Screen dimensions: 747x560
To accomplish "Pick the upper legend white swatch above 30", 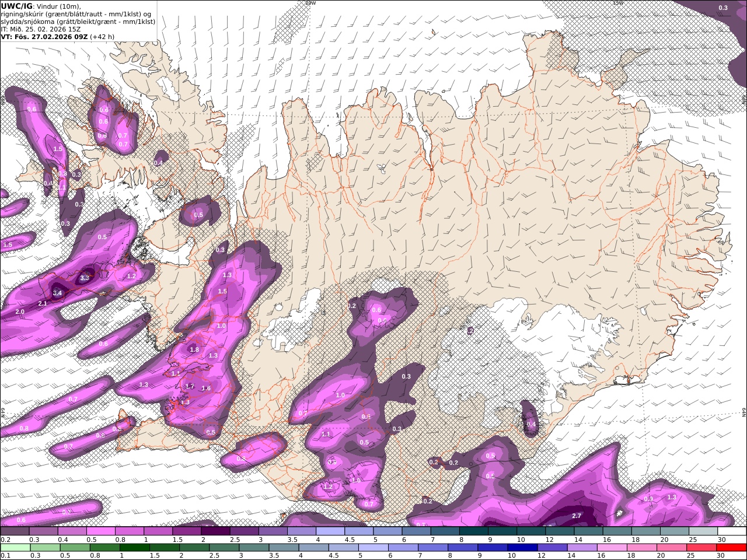I will click(x=732, y=531).
